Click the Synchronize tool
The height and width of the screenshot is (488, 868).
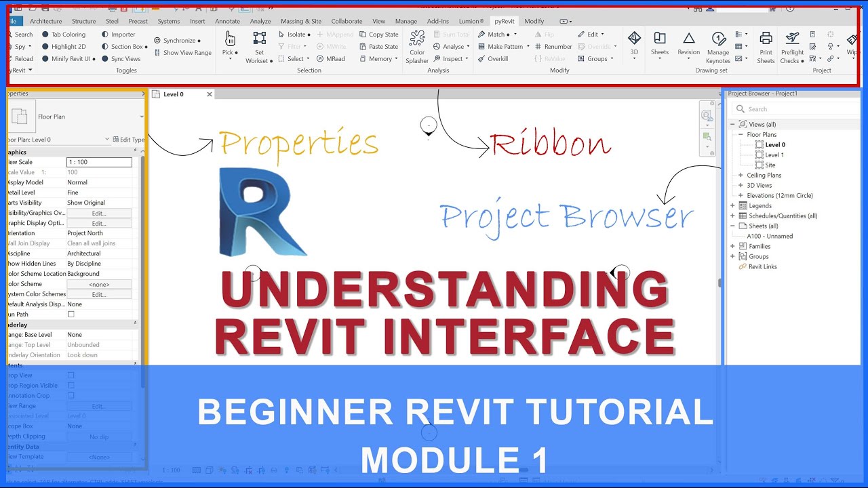click(x=177, y=41)
